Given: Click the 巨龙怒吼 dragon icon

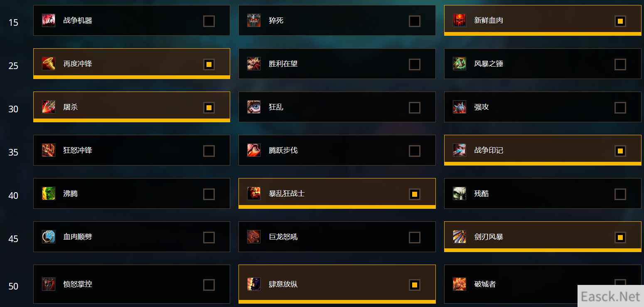Looking at the screenshot, I should pos(254,237).
